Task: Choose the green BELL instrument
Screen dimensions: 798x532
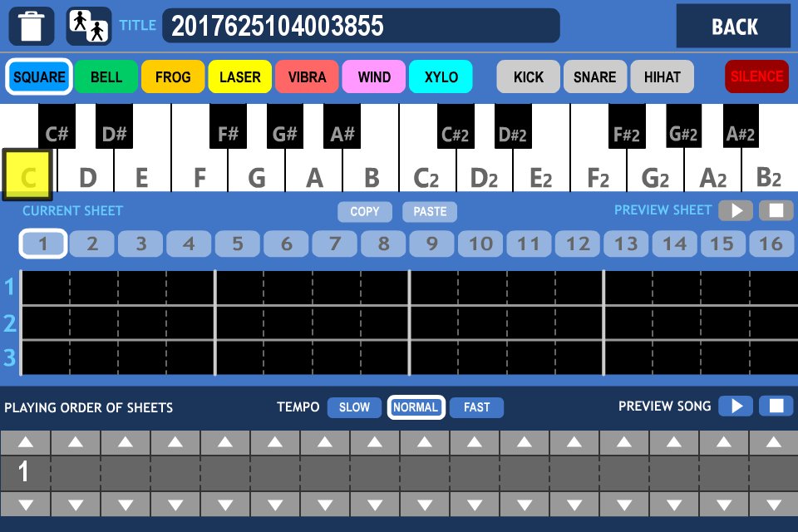Action: click(x=106, y=77)
